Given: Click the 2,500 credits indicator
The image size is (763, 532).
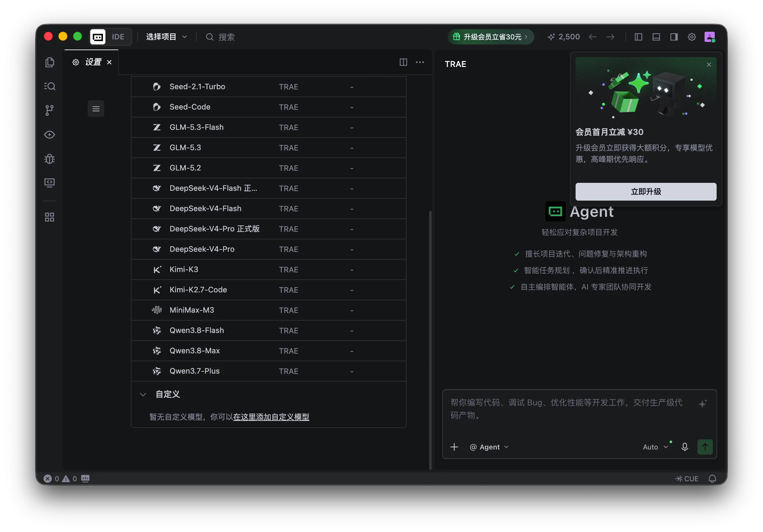Looking at the screenshot, I should 564,37.
